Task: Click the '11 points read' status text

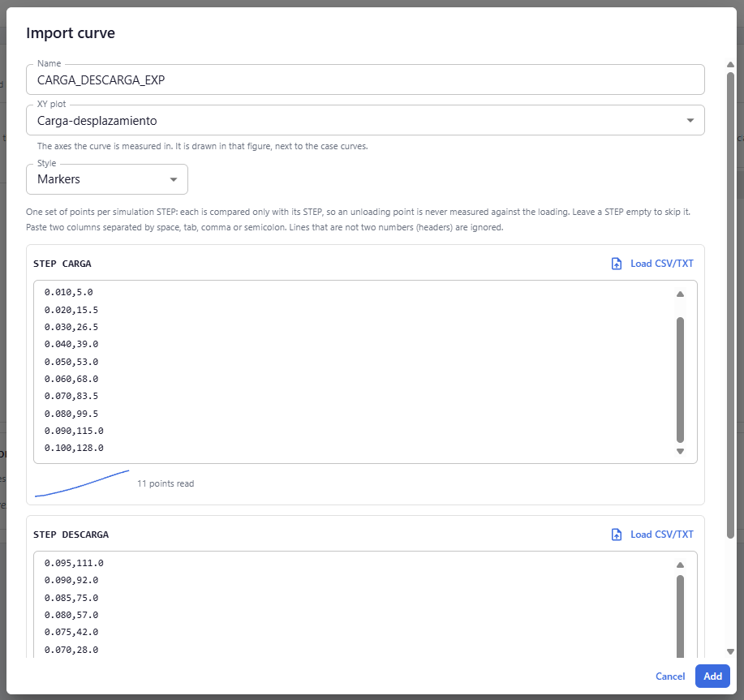Action: (166, 483)
